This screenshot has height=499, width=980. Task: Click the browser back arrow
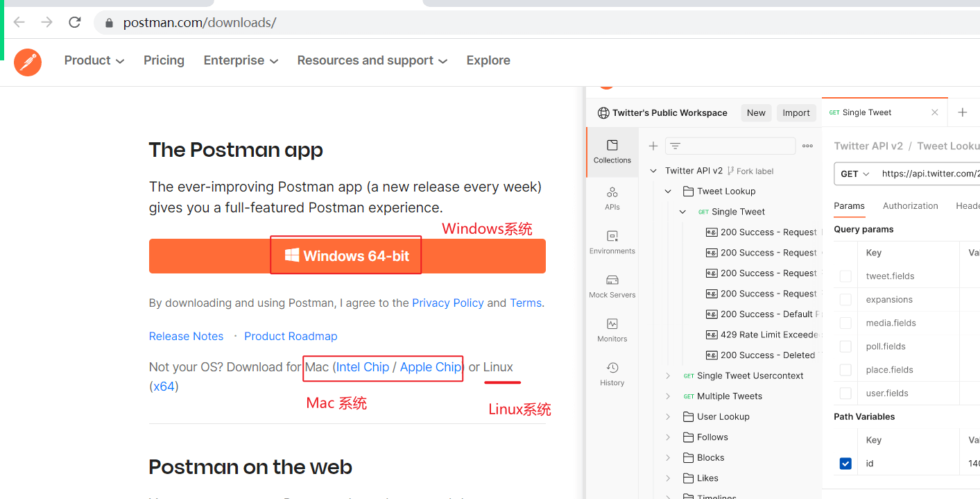(19, 22)
